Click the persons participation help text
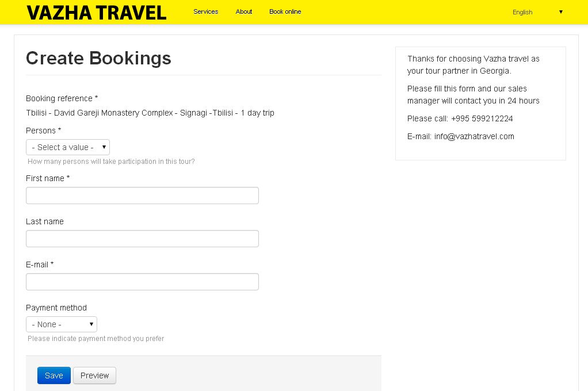Image resolution: width=588 pixels, height=391 pixels. 112,162
